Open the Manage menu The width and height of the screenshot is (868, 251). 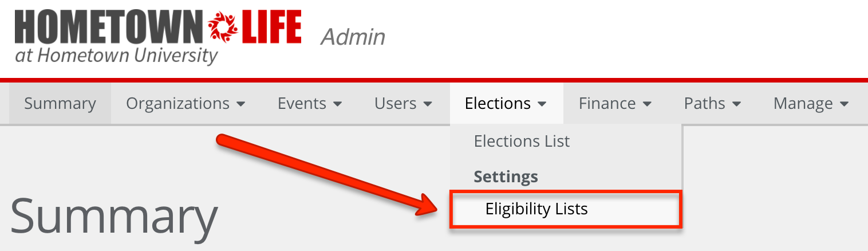click(x=811, y=104)
